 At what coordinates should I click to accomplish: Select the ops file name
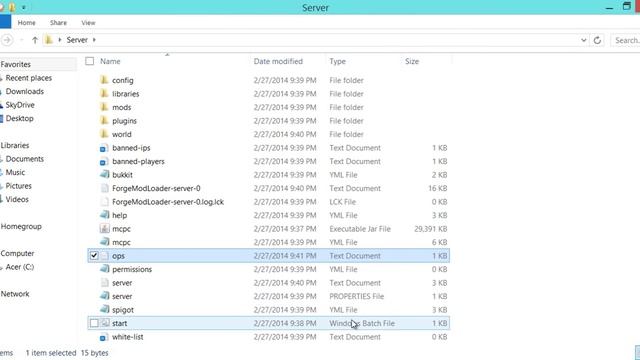coord(118,256)
